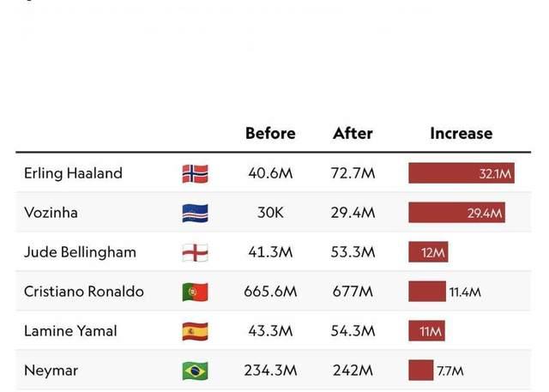Viewport: 549px width, 392px height.
Task: Click the Brazil flag icon
Action: coord(195,371)
